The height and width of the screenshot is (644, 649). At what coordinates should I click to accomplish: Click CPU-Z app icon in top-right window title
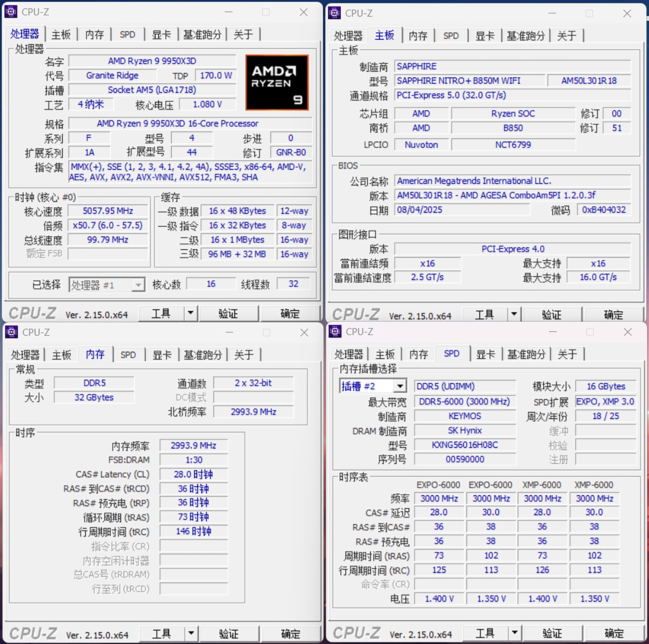click(x=334, y=13)
